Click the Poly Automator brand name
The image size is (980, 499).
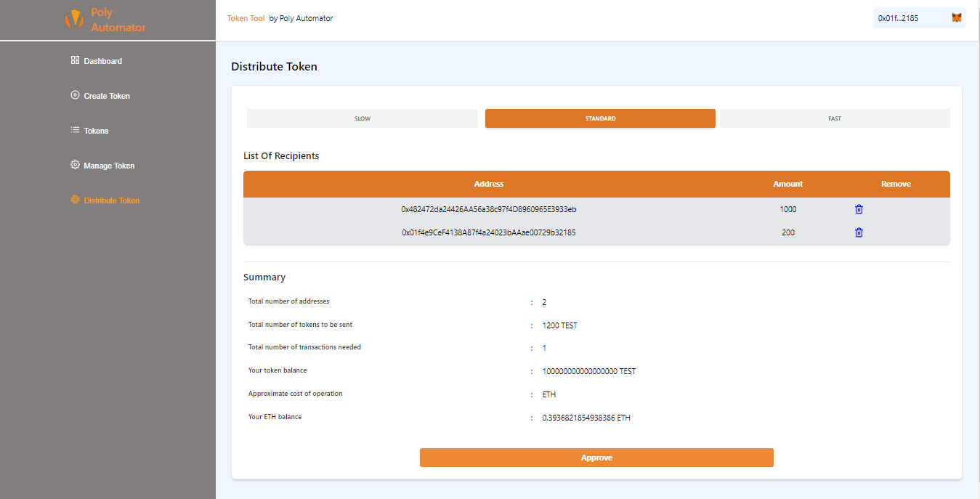pyautogui.click(x=118, y=20)
